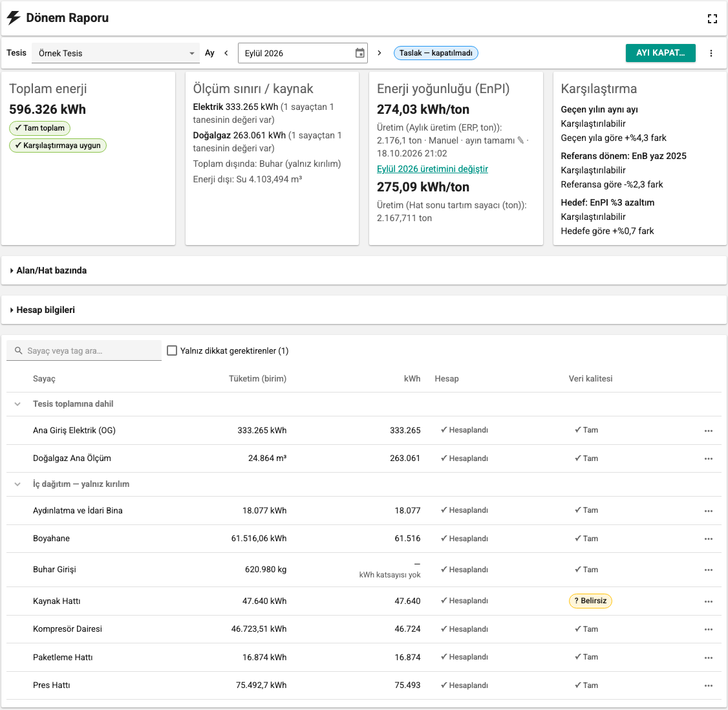Click the Taslak — kapatılmadı status chip

click(436, 53)
